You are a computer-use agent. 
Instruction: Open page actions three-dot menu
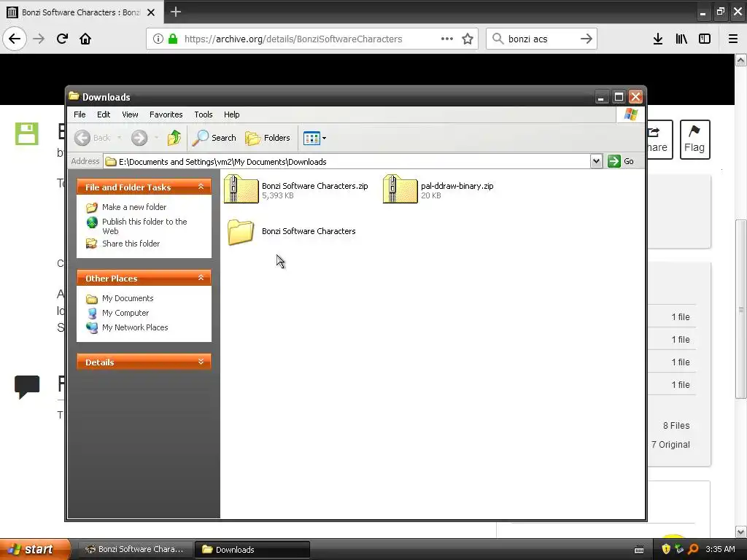[x=447, y=39]
